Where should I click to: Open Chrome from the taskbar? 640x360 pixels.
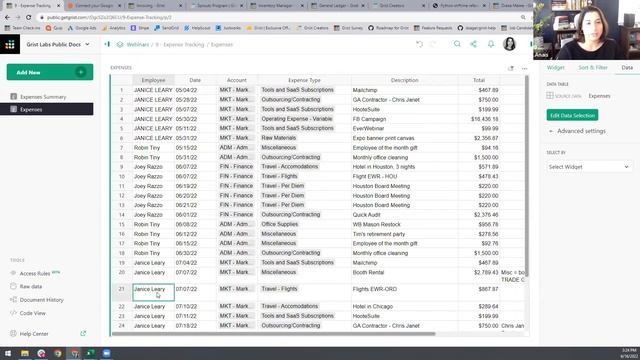58,353
